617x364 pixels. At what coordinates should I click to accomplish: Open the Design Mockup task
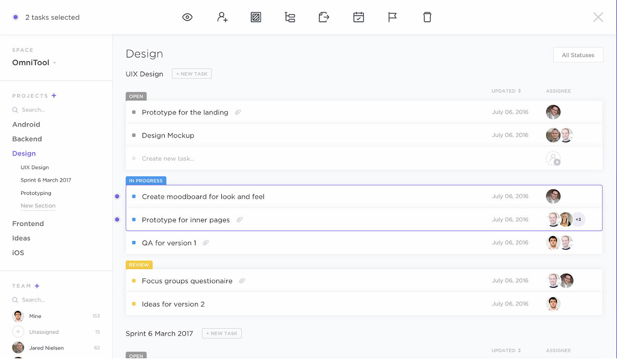pos(168,135)
